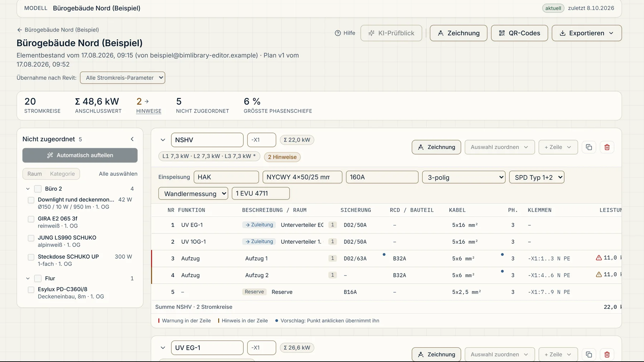Open the QR-Codes button
644x362 pixels.
pyautogui.click(x=519, y=33)
